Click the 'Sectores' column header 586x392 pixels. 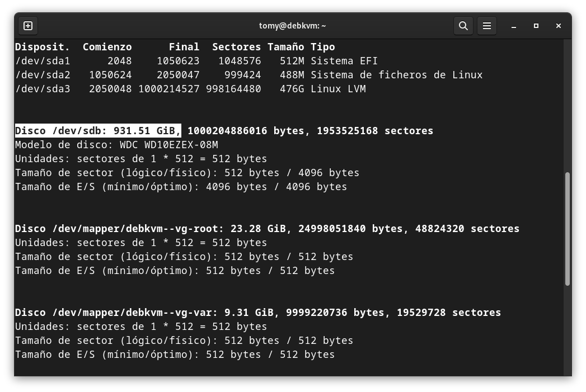[236, 47]
